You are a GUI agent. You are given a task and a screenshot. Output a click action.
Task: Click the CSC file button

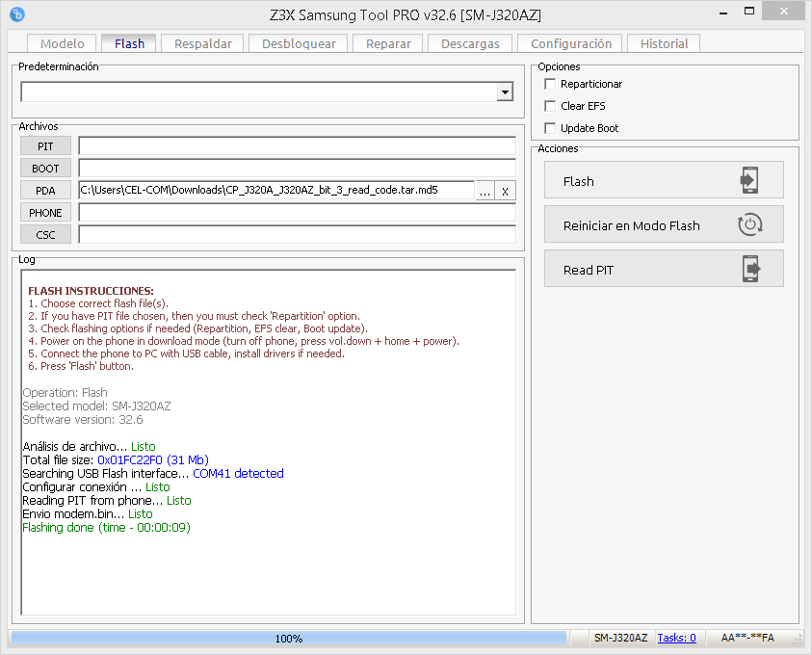pyautogui.click(x=45, y=235)
